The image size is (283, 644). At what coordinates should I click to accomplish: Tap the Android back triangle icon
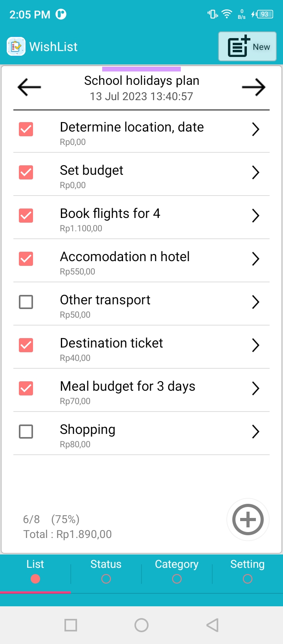pos(212,625)
